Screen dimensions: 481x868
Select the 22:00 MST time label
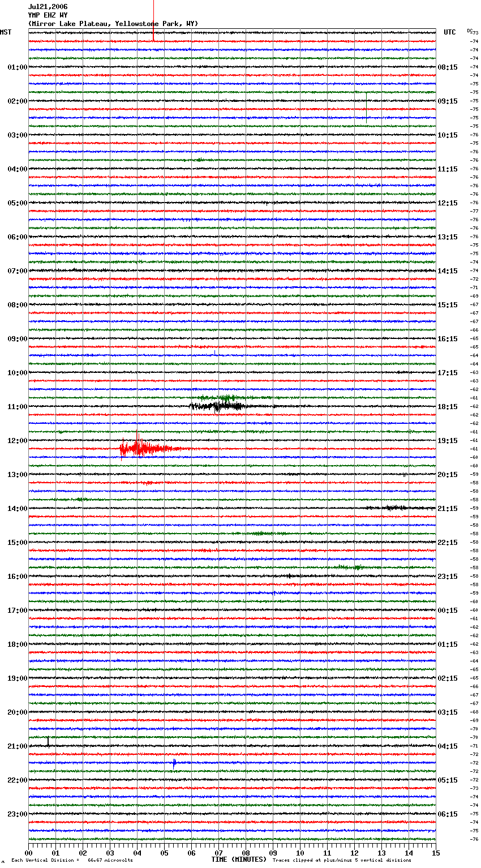pyautogui.click(x=18, y=780)
